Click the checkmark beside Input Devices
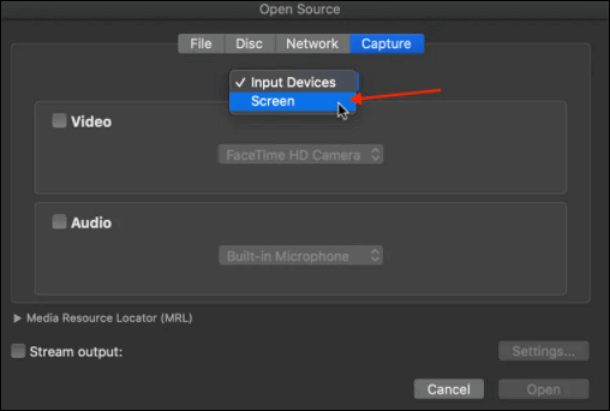Screen dimensions: 610x411 tap(240, 82)
